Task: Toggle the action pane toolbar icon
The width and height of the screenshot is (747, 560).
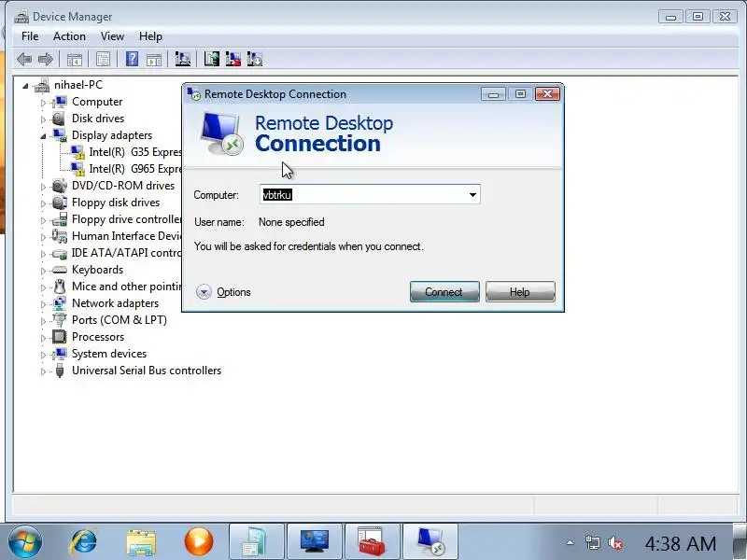Action: pos(154,60)
